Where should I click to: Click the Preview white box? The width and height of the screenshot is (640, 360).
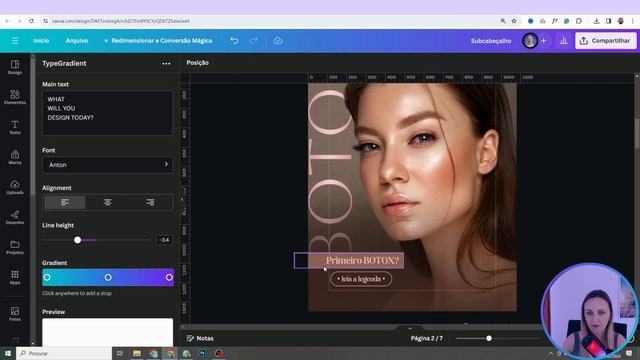pos(107,332)
